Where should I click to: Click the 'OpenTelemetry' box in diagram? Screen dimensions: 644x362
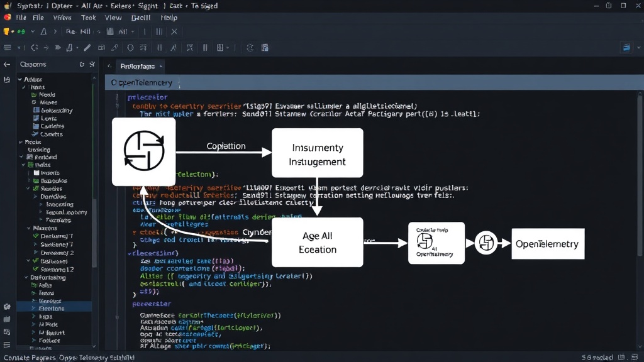click(x=548, y=244)
